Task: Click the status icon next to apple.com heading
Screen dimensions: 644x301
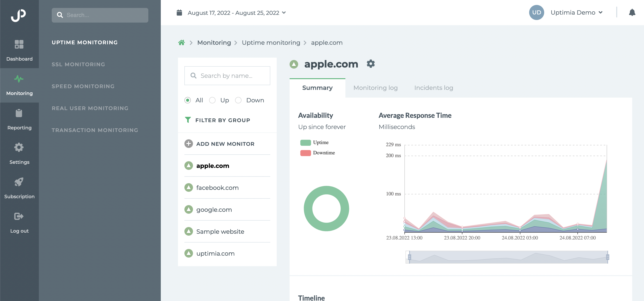Action: (x=294, y=64)
